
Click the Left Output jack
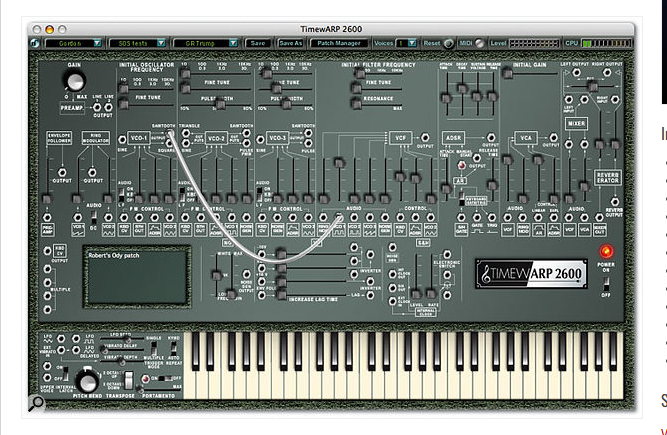[x=576, y=72]
